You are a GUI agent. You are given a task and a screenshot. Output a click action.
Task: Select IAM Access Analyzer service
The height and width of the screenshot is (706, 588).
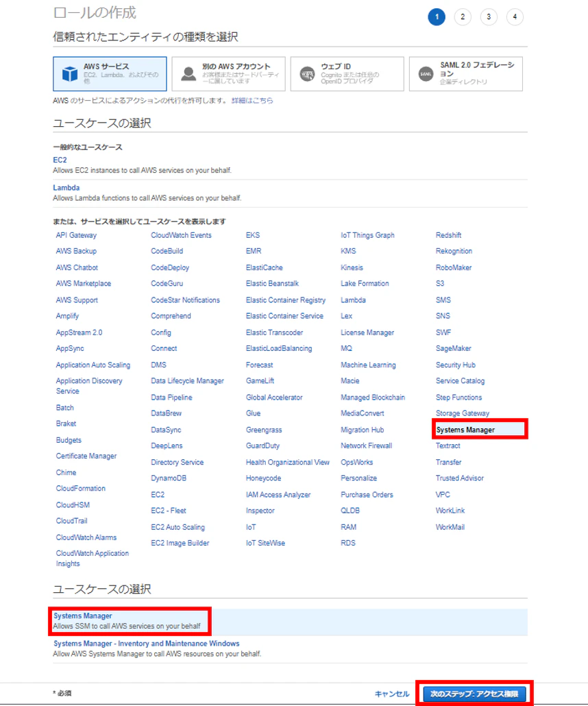[x=278, y=494]
